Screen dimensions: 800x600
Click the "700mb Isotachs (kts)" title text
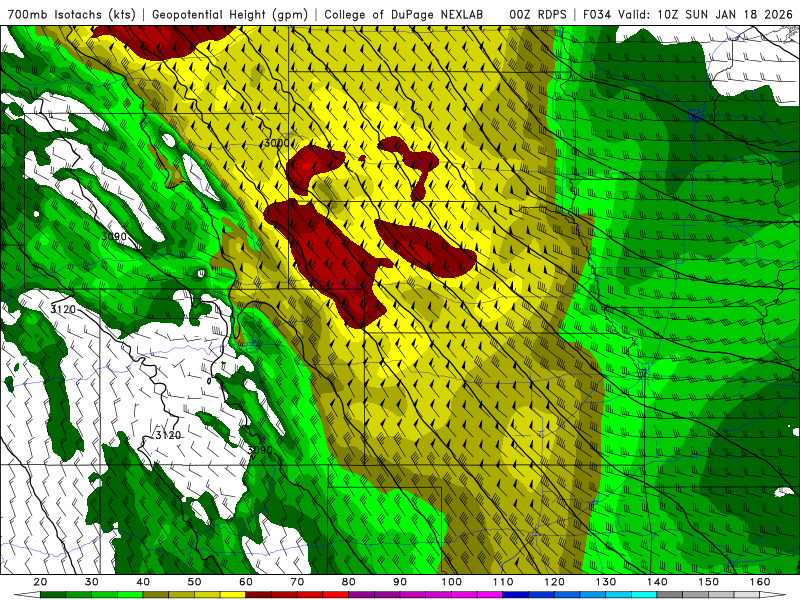click(71, 15)
